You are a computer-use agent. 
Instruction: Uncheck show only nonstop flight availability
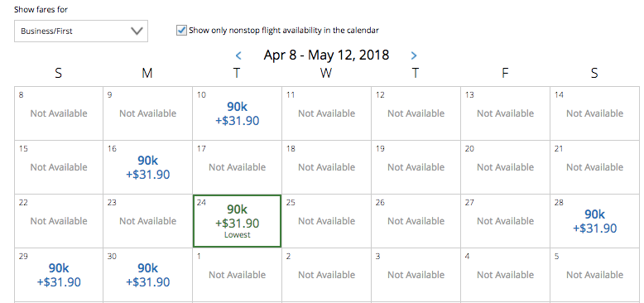tap(181, 31)
